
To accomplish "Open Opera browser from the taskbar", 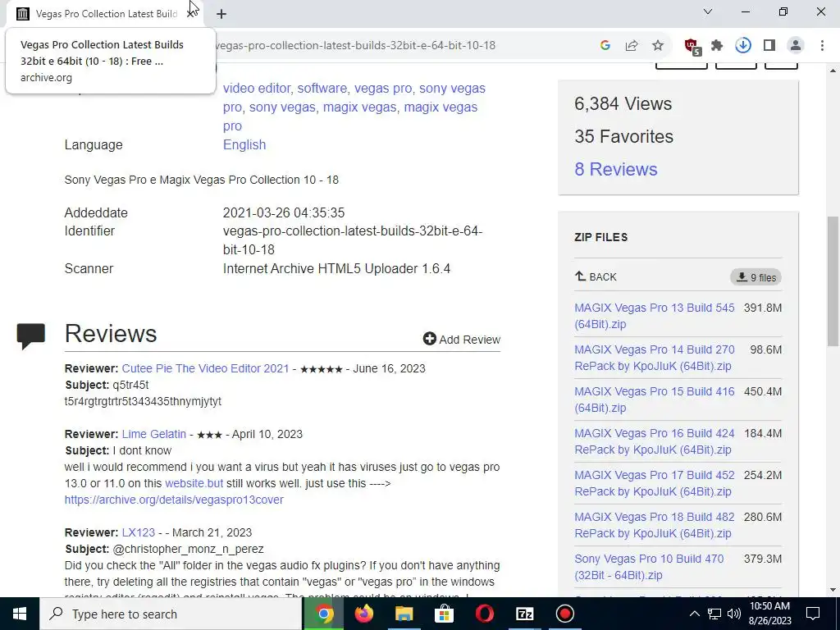I will tap(484, 614).
